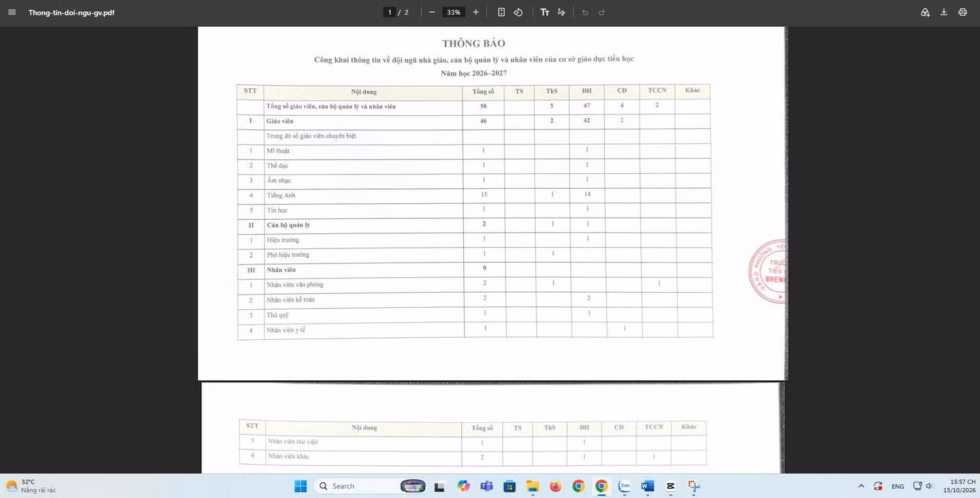The width and height of the screenshot is (980, 498).
Task: Print the PDF document
Action: (962, 12)
